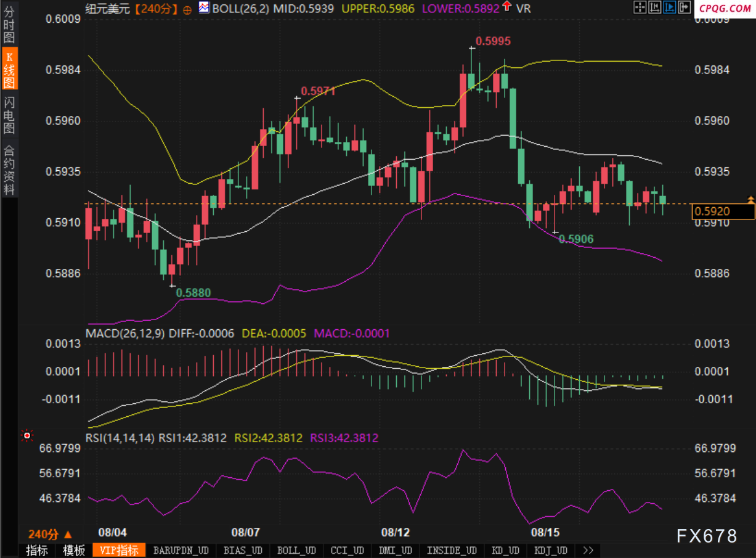This screenshot has width=756, height=558.
Task: Click the left axis value 0.5984
Action: pos(64,70)
